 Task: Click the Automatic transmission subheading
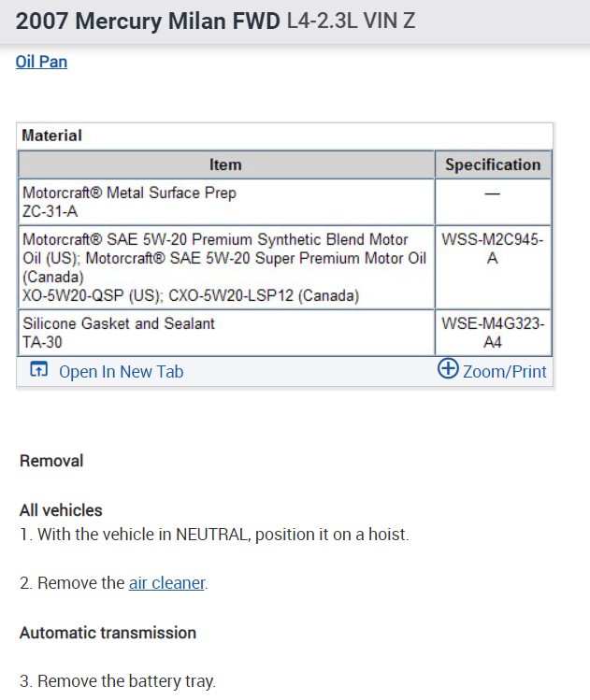pos(108,633)
